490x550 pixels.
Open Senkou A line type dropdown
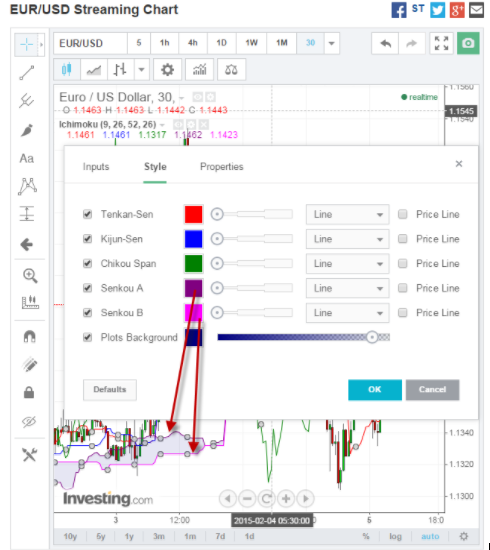tap(347, 288)
